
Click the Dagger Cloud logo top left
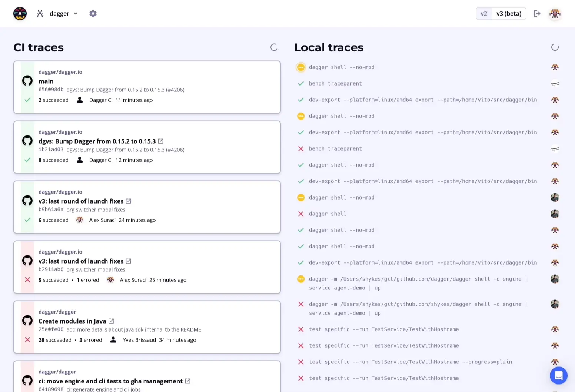pyautogui.click(x=20, y=13)
